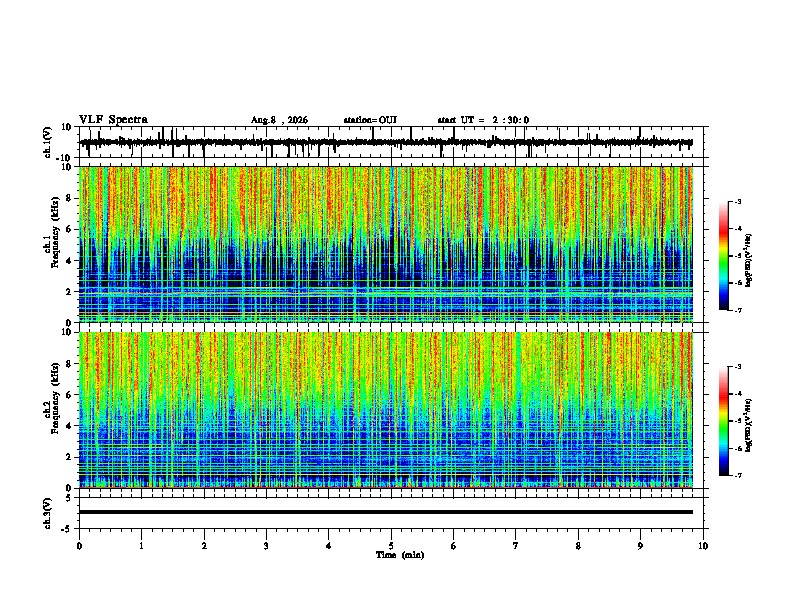This screenshot has width=792, height=612.
Task: Click the time axis tick label '3'
Action: pos(266,546)
